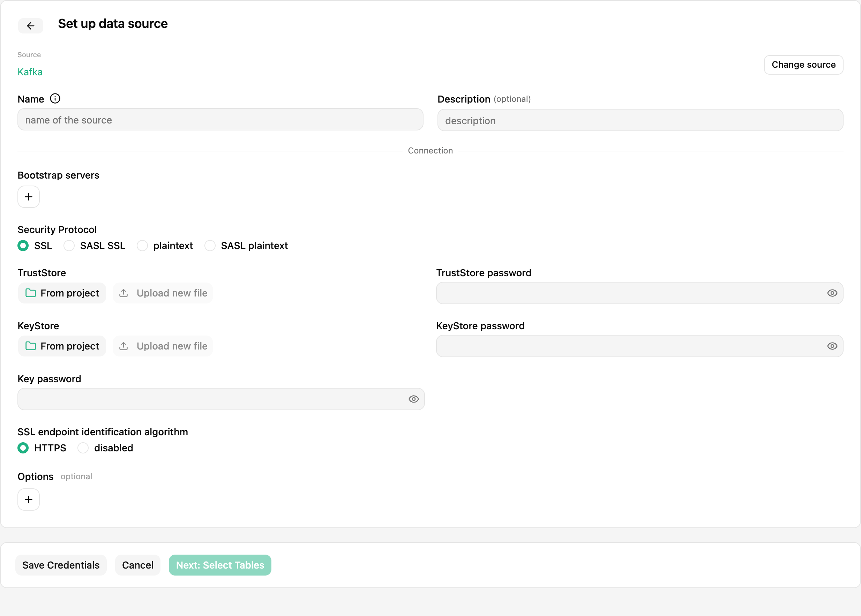Focus the Name input field
This screenshot has width=861, height=616.
[220, 120]
